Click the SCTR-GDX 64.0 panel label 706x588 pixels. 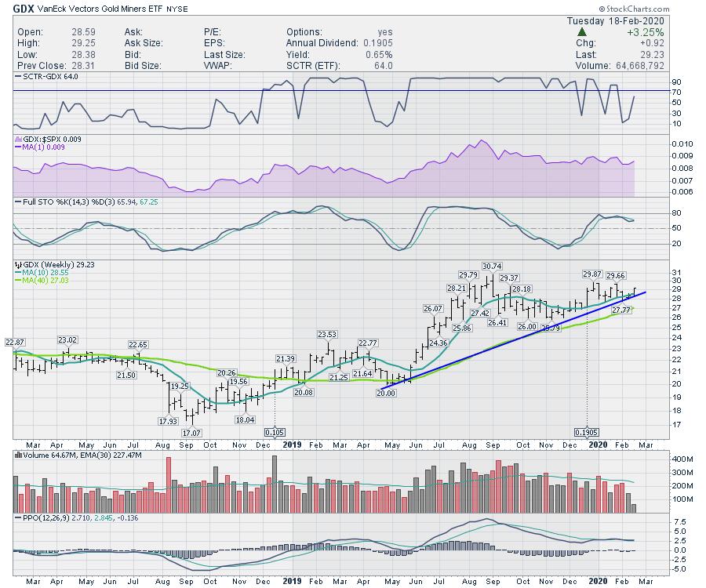point(42,78)
